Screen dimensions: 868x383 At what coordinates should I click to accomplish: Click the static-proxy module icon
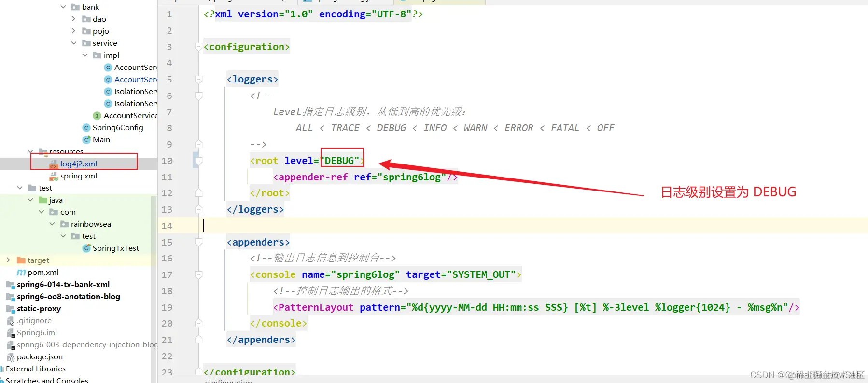(10, 309)
